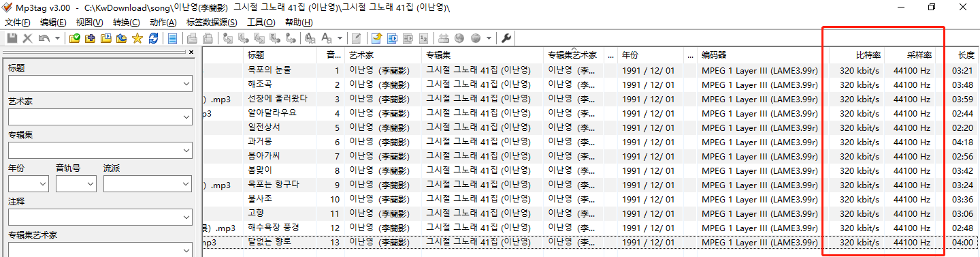Image resolution: width=980 pixels, height=257 pixels.
Task: Expand the 标题 field dropdown in tag panel
Action: pyautogui.click(x=186, y=84)
